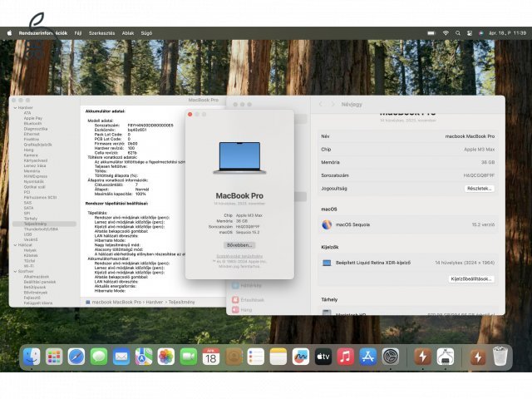This screenshot has width=532, height=399.
Task: Open Reminders in the dock
Action: point(256,357)
